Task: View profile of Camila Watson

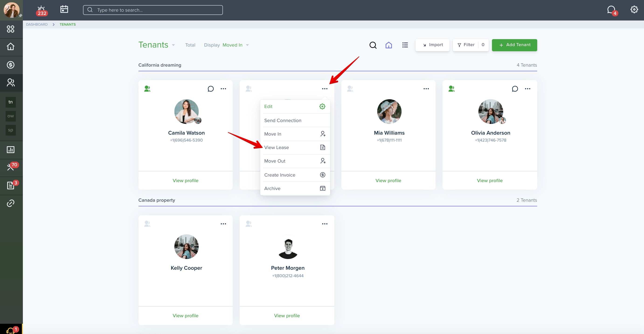Action: point(185,181)
